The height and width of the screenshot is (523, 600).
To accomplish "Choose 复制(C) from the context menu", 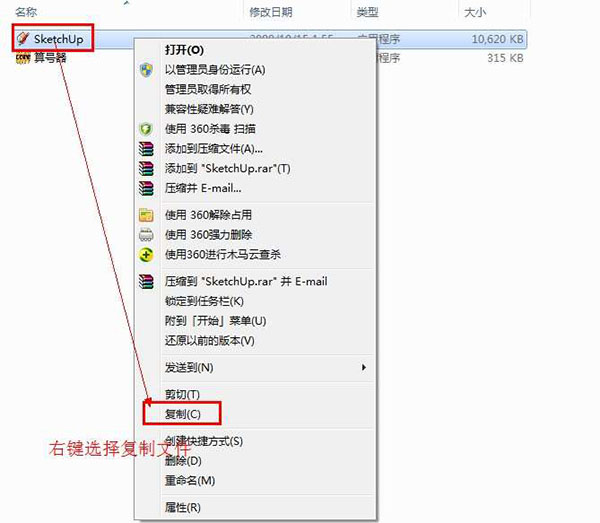I will (x=183, y=414).
